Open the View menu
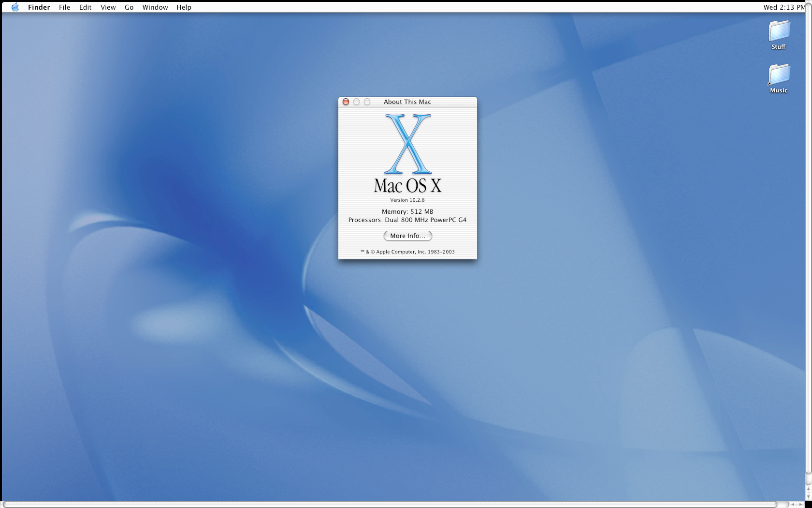This screenshot has height=508, width=812. tap(108, 7)
